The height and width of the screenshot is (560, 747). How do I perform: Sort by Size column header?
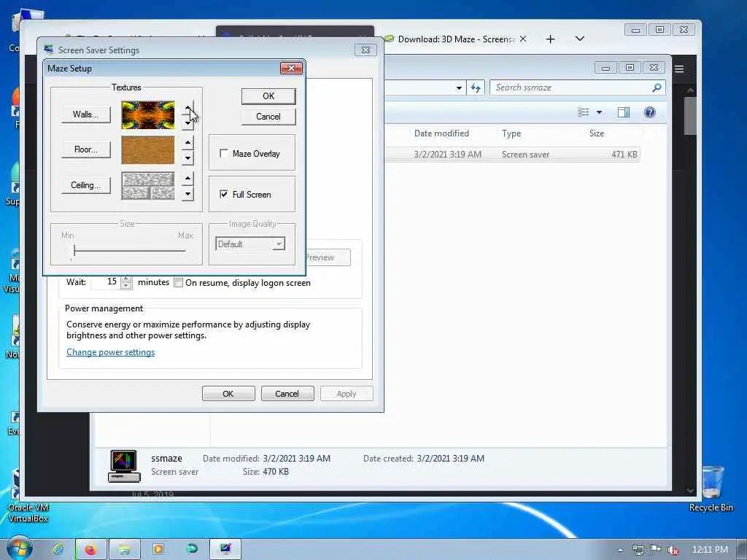(x=597, y=134)
